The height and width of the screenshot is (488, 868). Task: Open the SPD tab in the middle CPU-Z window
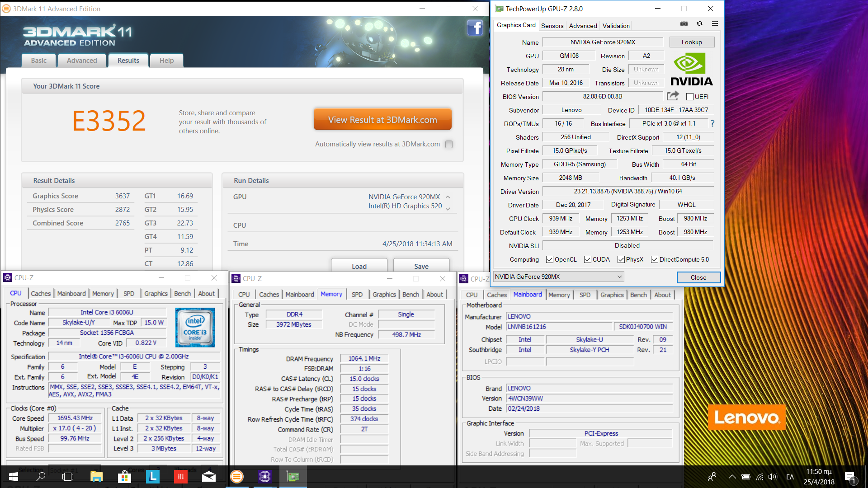click(x=357, y=295)
